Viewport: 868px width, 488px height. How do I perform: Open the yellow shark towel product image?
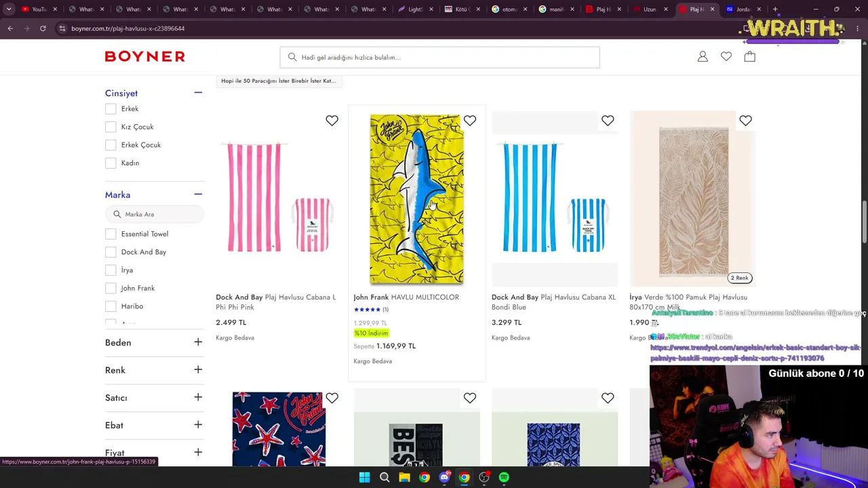coord(416,199)
